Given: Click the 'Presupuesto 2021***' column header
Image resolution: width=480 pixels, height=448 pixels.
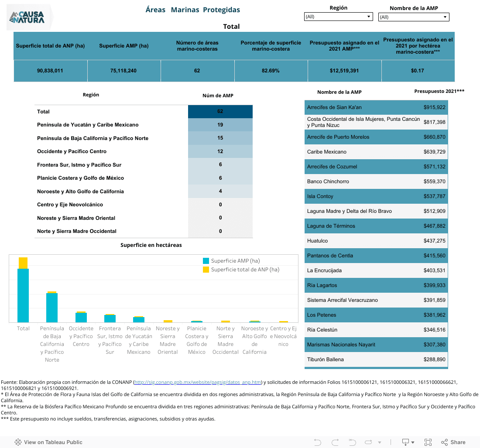Looking at the screenshot, I should tap(439, 91).
